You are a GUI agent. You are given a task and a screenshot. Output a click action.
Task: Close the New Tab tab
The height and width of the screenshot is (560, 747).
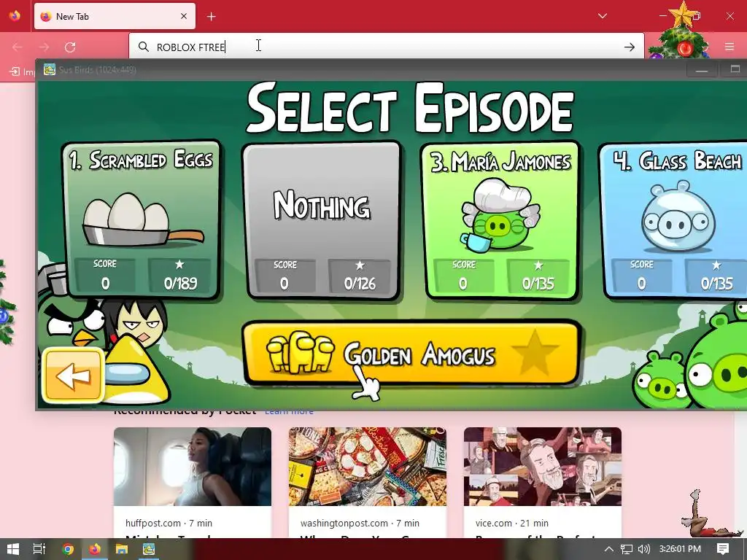(x=184, y=16)
